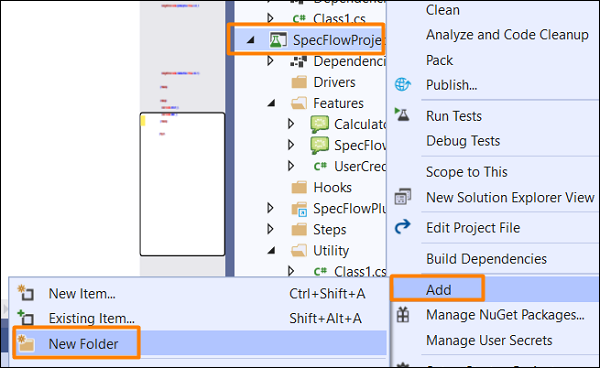
Task: Click the SpecFlow project flask icon
Action: [x=278, y=40]
